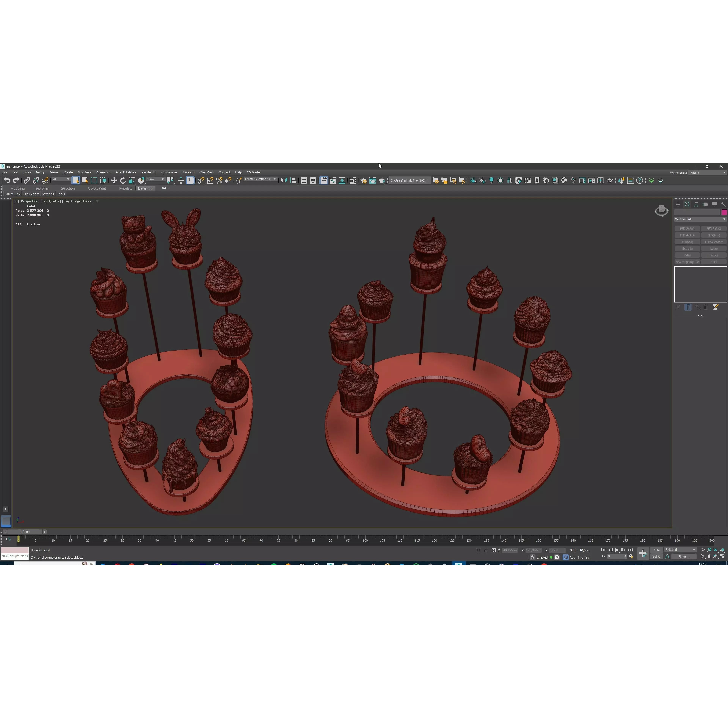Open the Zoom Extents All Selected navigation icon
728x728 pixels.
click(722, 550)
